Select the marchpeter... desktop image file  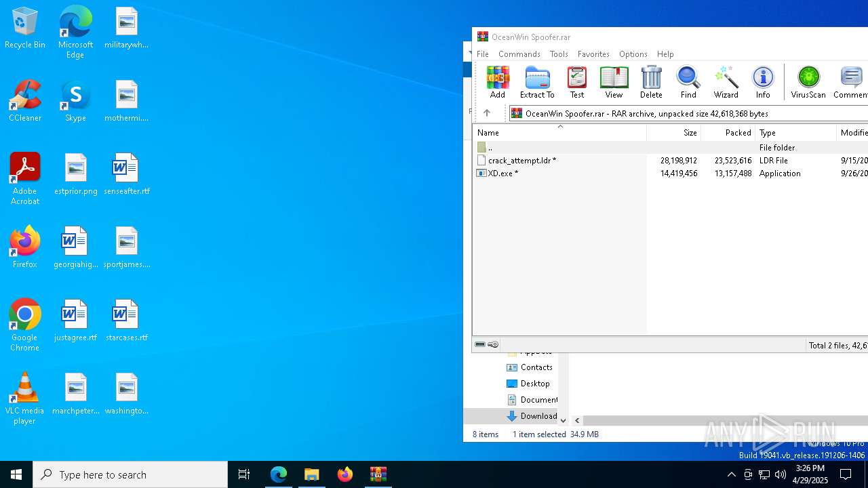[76, 394]
